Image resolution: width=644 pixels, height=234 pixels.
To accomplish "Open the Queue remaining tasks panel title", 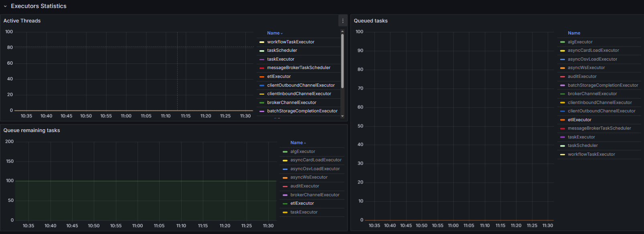I will (x=32, y=130).
